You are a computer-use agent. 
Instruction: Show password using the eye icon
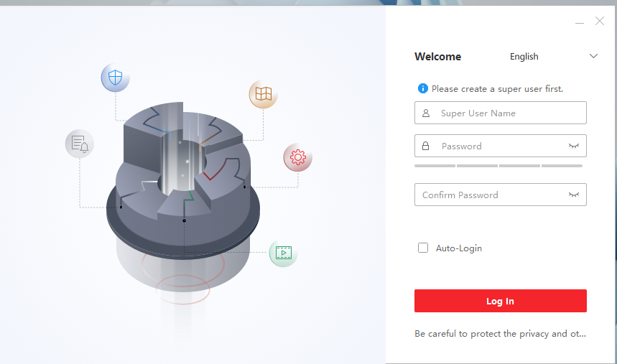point(574,146)
